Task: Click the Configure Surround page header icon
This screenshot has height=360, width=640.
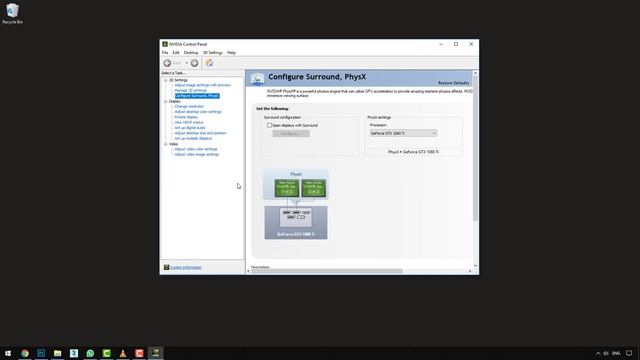Action: (257, 78)
